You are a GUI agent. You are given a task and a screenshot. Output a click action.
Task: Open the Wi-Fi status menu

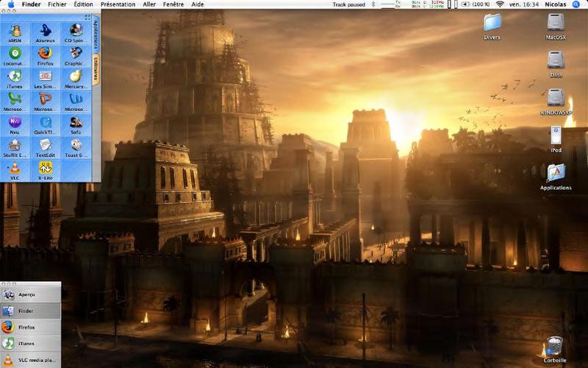pos(500,4)
